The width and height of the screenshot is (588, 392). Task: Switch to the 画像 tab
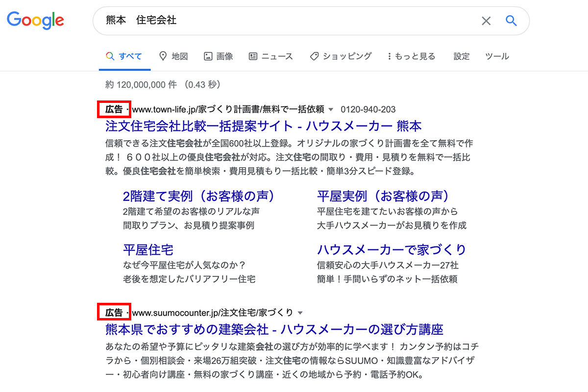coord(219,56)
